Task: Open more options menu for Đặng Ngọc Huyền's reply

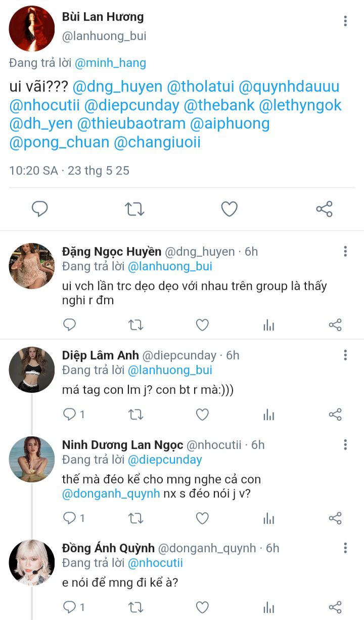Action: (x=345, y=252)
